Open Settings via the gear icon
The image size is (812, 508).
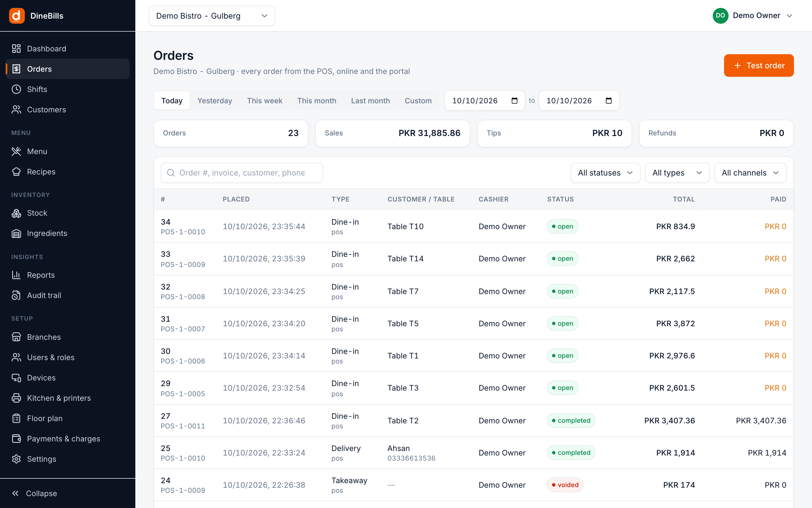point(16,459)
